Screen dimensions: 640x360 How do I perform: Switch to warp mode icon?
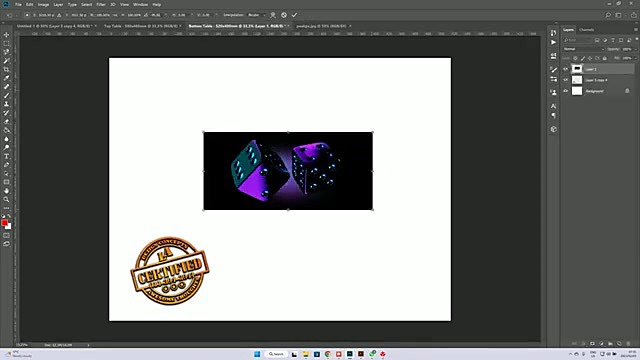click(273, 15)
